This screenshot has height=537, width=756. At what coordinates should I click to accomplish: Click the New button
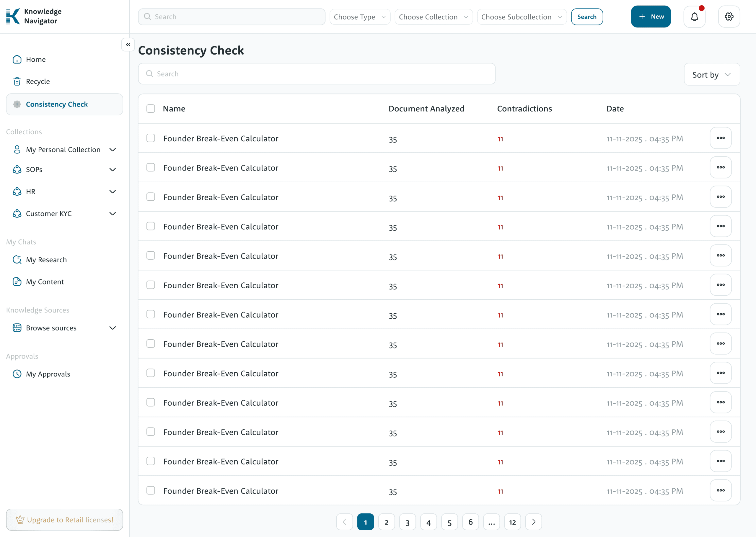(x=651, y=17)
